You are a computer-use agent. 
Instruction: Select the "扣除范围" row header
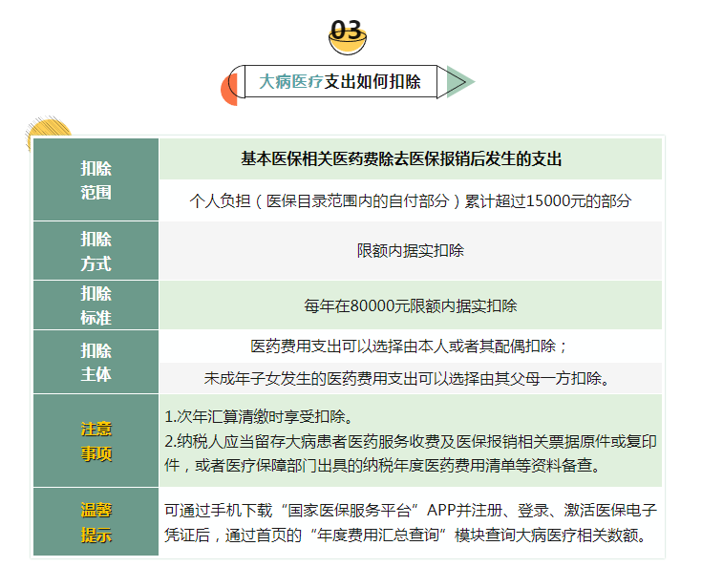[x=96, y=179]
